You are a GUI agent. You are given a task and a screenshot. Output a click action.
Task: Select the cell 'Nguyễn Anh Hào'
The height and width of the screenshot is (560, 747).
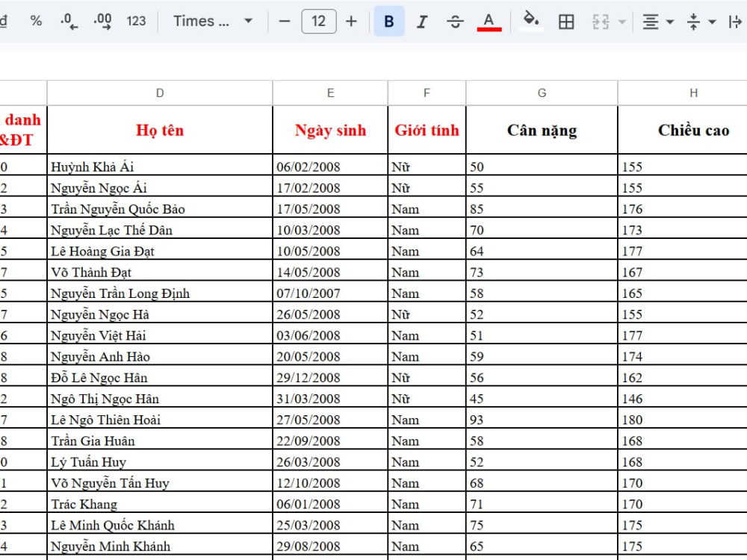[160, 354]
